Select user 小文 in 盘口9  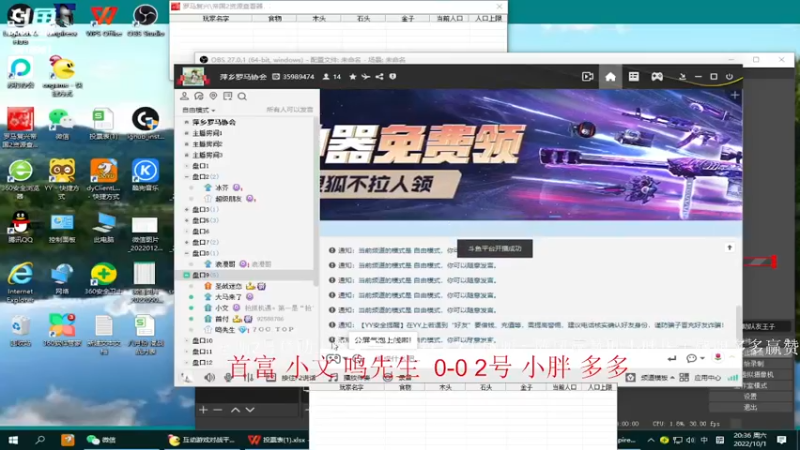(221, 308)
